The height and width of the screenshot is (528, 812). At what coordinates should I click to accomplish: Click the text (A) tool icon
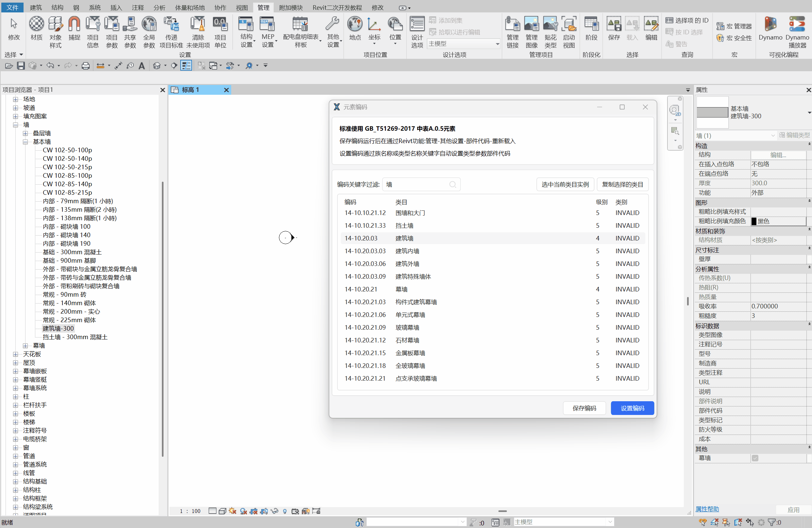pos(142,65)
